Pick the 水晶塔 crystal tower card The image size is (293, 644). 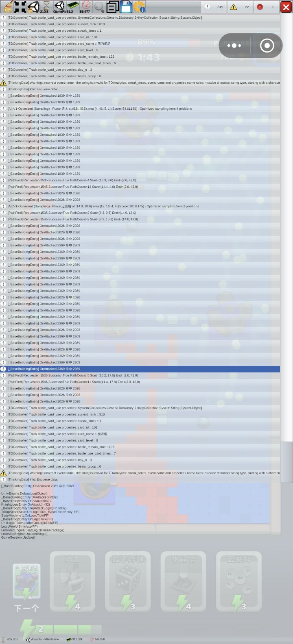(183, 581)
